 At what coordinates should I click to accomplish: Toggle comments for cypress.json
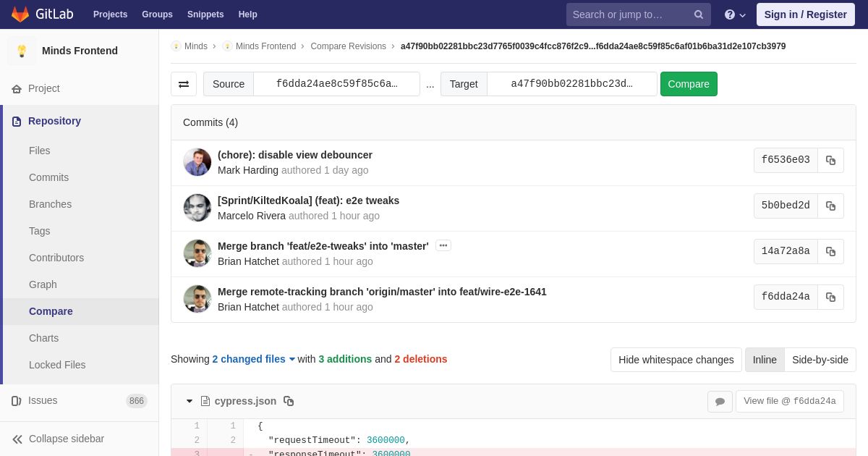click(x=720, y=401)
